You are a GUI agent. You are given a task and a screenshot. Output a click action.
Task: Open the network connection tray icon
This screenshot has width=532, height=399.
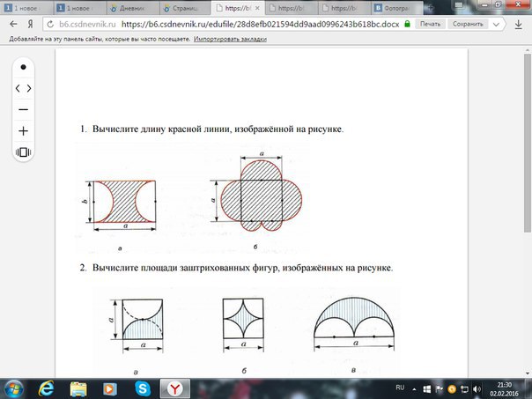[x=464, y=389]
